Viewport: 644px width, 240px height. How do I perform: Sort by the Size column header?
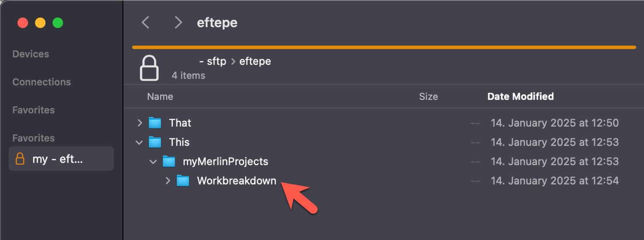tap(428, 96)
